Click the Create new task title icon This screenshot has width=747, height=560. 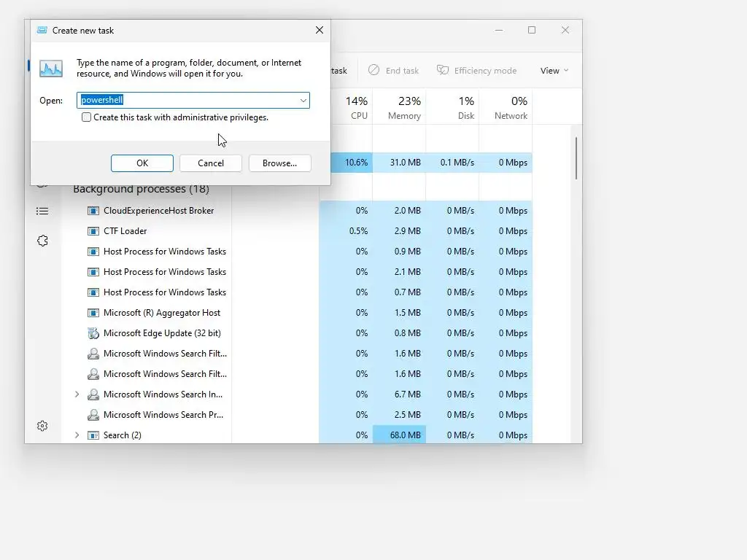(42, 30)
